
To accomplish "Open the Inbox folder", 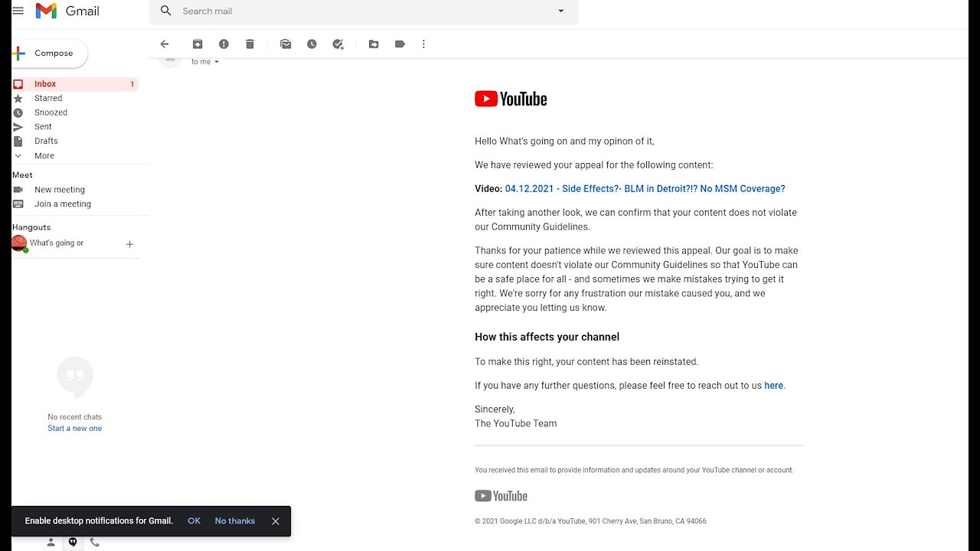I will point(75,84).
